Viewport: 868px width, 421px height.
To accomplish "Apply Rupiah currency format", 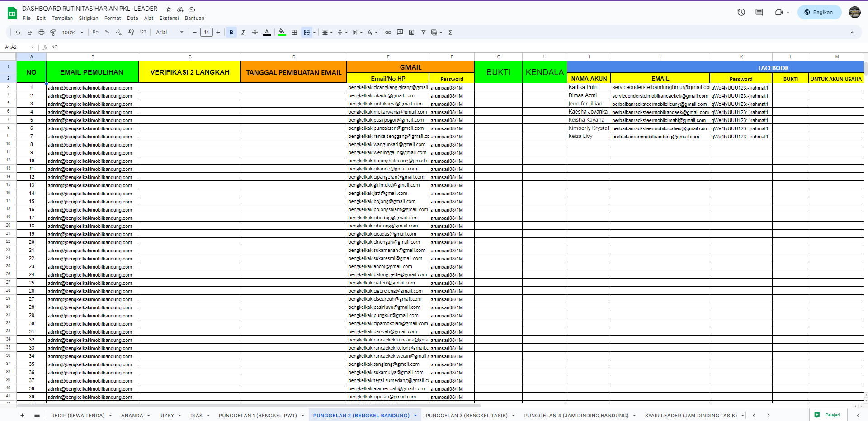I will pos(95,32).
